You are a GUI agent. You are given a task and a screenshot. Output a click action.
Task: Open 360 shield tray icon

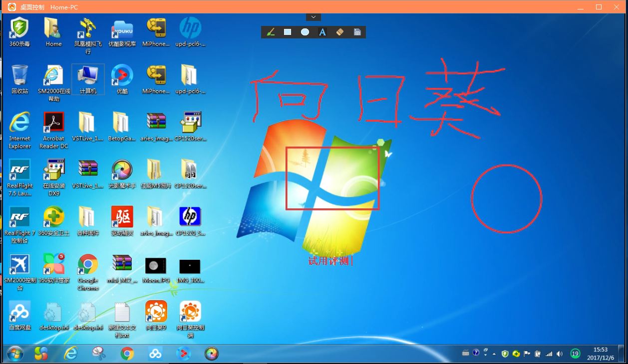tap(505, 354)
